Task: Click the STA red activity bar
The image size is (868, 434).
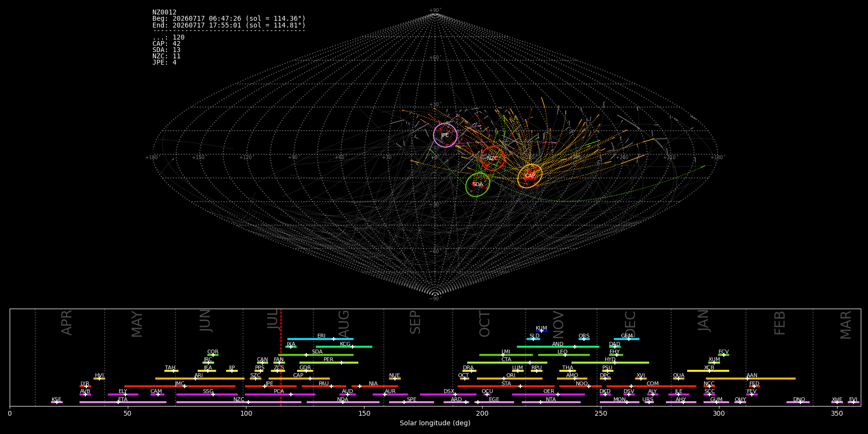Action: 506,386
